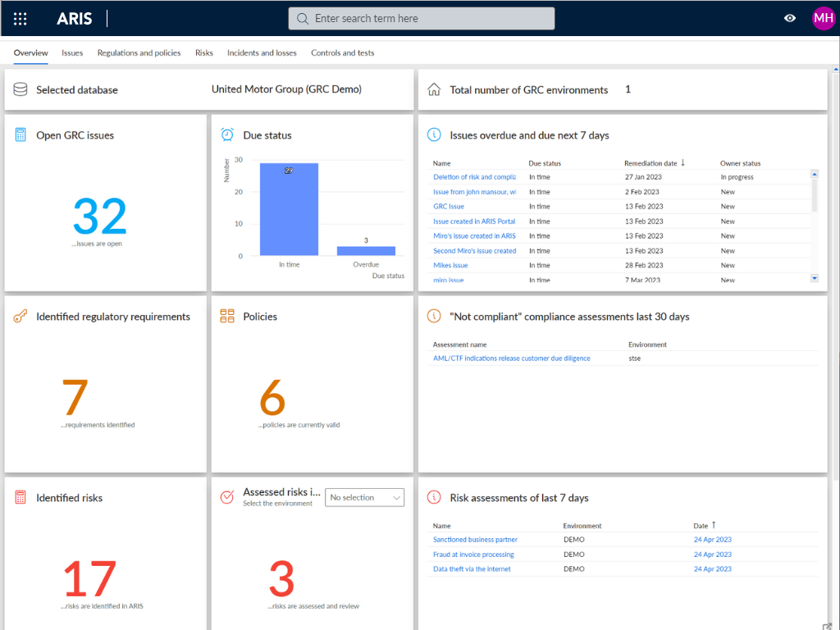Click the Policies grid icon

pos(227,317)
